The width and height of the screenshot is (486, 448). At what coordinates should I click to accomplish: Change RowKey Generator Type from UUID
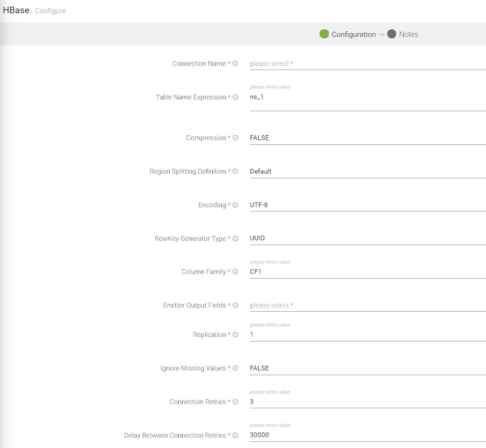pyautogui.click(x=367, y=238)
